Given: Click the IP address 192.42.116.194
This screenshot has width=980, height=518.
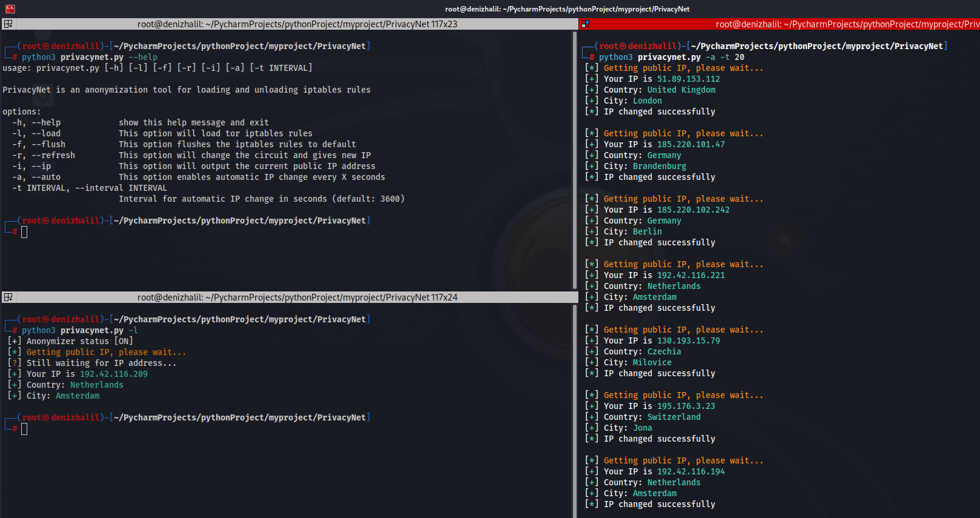Looking at the screenshot, I should [691, 471].
